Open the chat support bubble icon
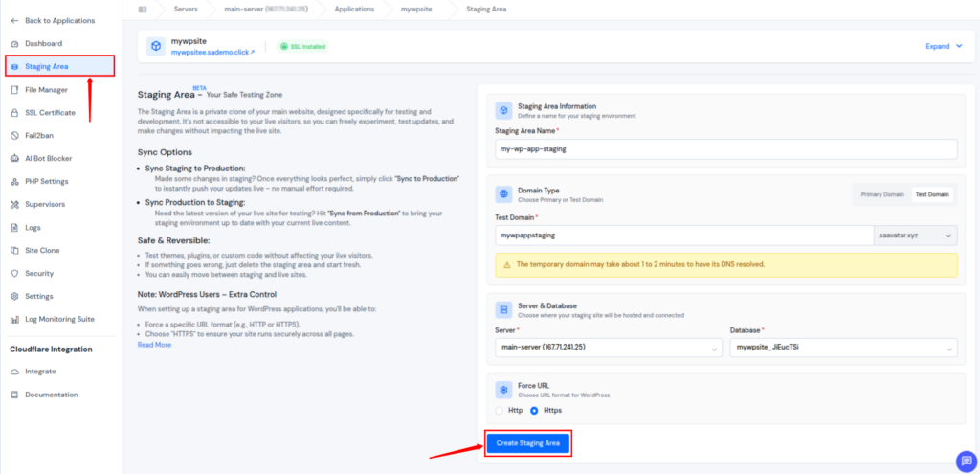Image resolution: width=980 pixels, height=474 pixels. click(x=966, y=461)
